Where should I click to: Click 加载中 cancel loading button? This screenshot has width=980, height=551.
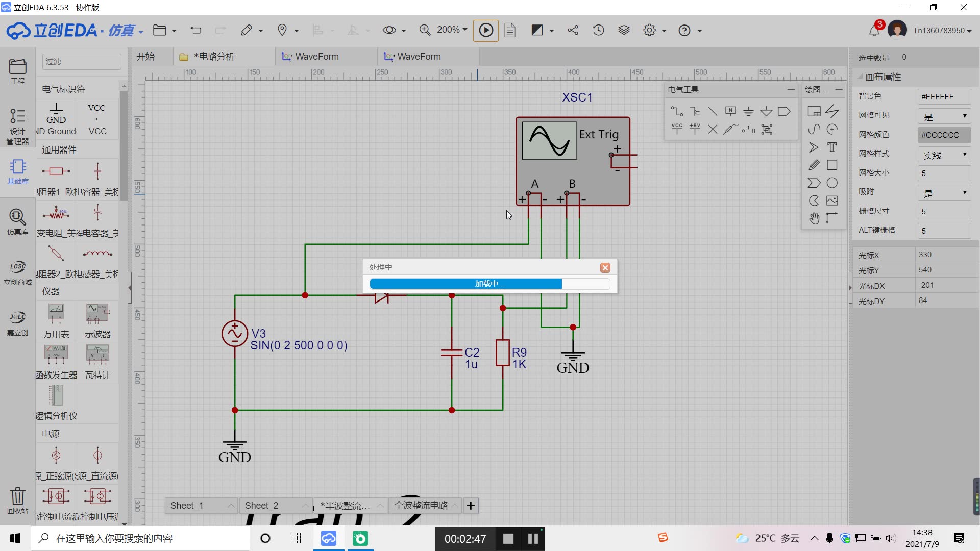point(604,267)
